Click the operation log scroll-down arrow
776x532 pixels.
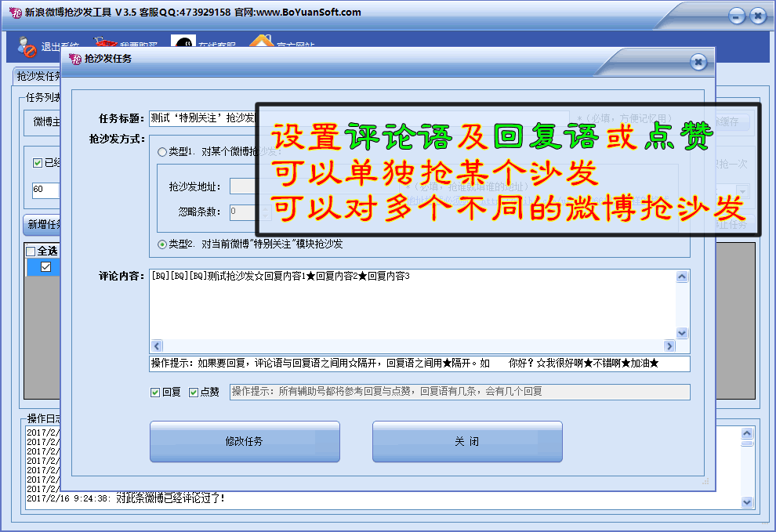747,502
